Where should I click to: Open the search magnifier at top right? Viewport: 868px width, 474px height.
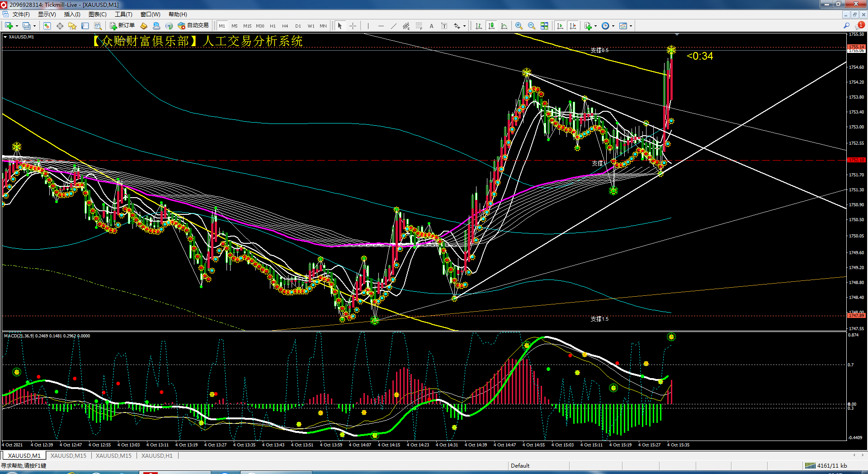coord(847,26)
